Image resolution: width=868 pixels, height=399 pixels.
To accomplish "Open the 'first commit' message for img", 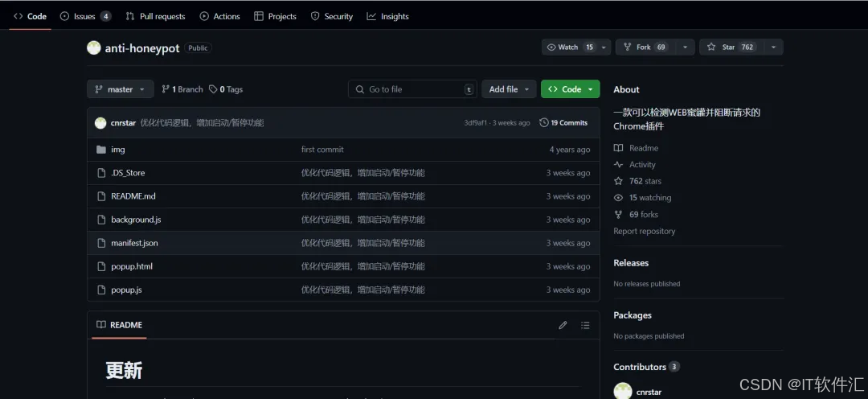I will point(322,150).
